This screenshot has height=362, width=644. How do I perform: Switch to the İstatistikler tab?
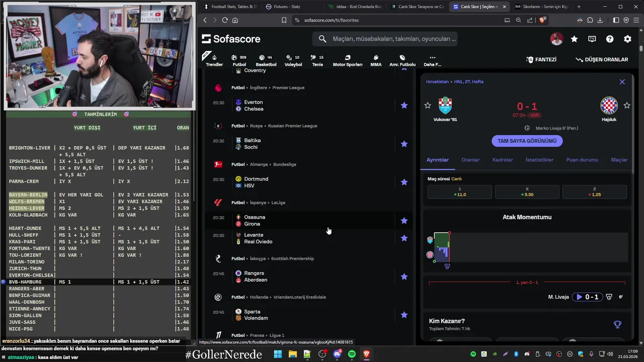point(539,160)
